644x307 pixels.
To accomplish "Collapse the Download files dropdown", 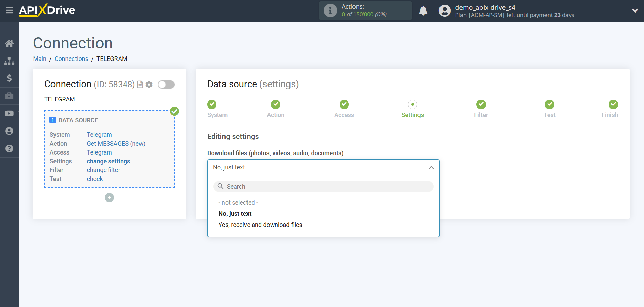I will [431, 168].
